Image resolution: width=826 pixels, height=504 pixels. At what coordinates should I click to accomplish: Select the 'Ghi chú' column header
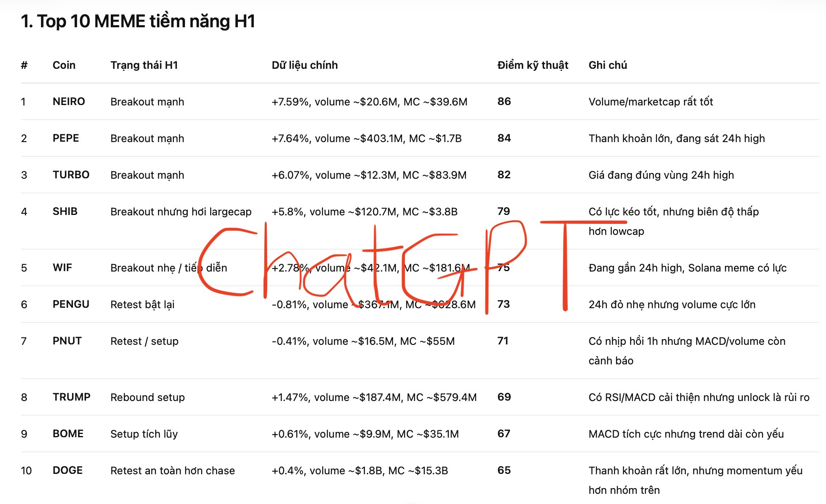click(x=608, y=65)
